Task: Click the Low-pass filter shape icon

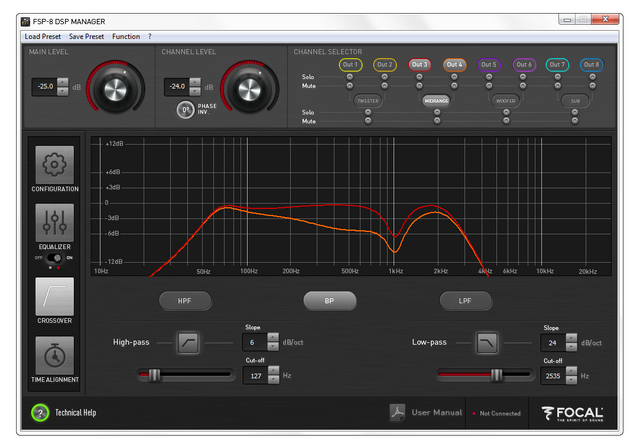Action: tap(487, 343)
